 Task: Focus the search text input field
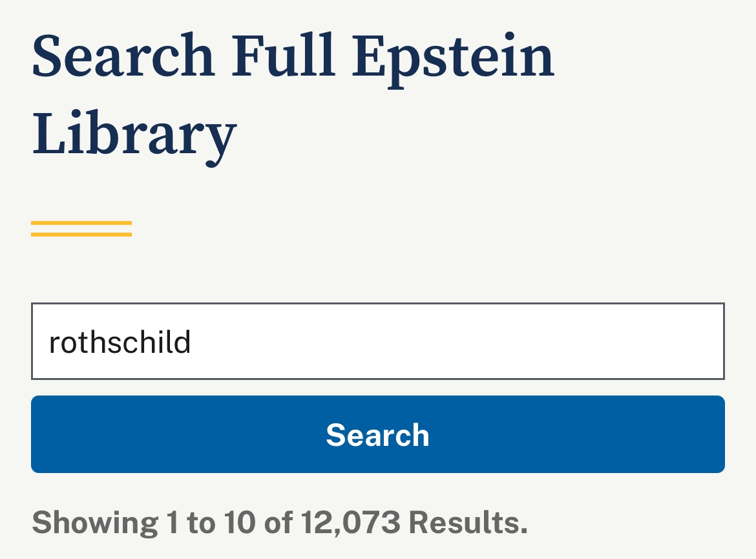click(x=377, y=341)
